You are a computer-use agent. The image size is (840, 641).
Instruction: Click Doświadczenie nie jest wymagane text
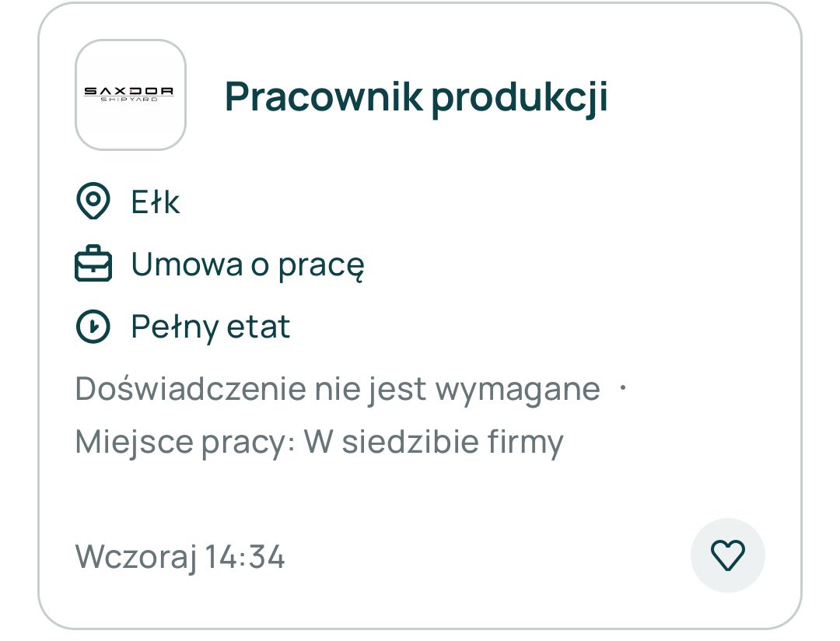(x=338, y=389)
